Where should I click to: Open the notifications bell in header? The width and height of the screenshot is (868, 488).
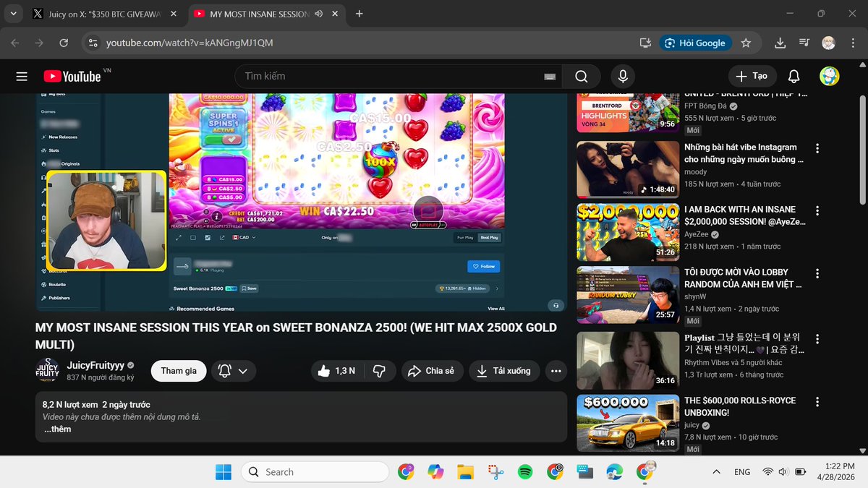[x=793, y=76]
